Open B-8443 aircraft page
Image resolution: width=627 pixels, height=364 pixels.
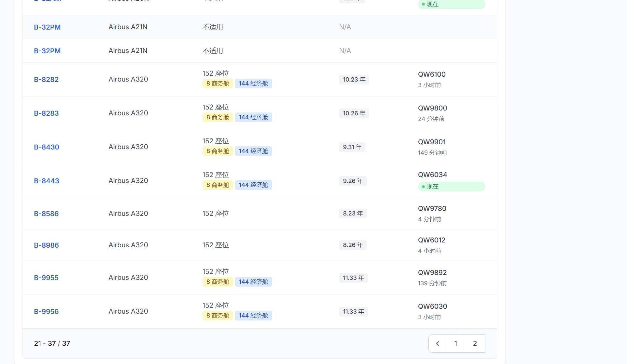(46, 181)
